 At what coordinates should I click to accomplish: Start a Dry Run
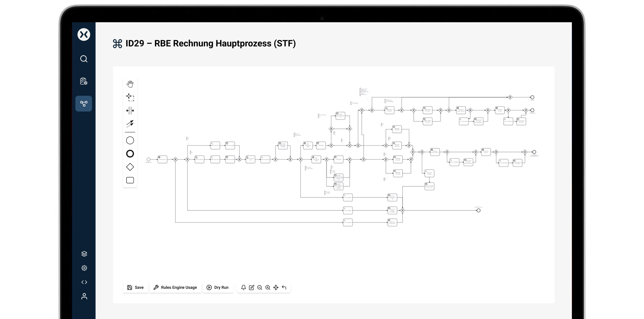218,287
